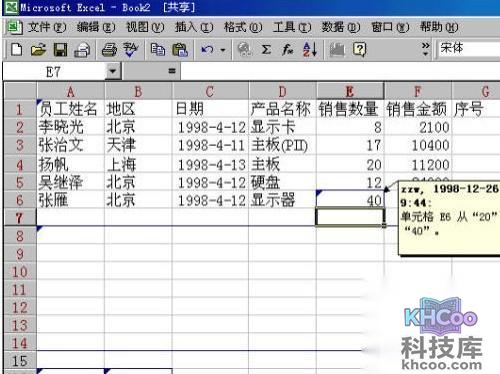Viewport: 500px width, 374px height.
Task: Click the Select All corner box
Action: tap(20, 91)
